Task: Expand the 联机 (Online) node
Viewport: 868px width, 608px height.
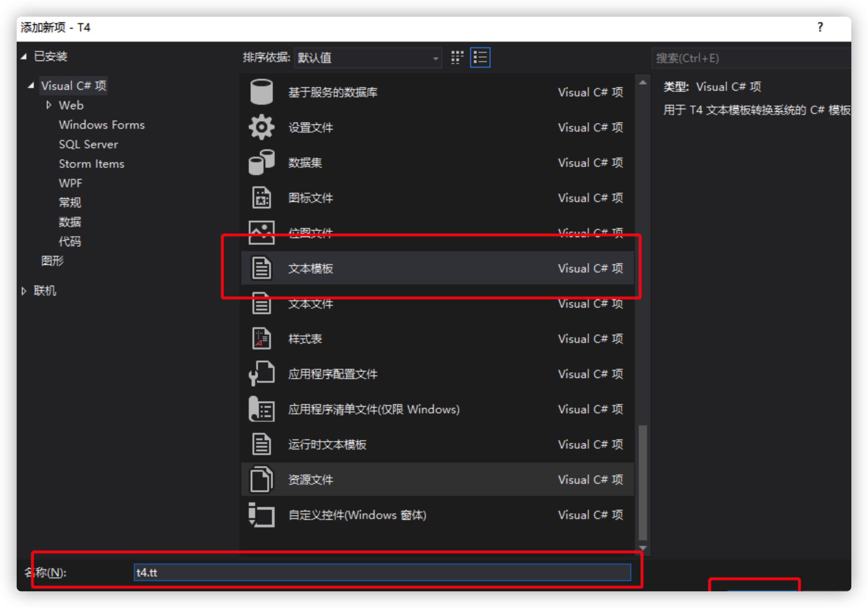Action: (24, 291)
